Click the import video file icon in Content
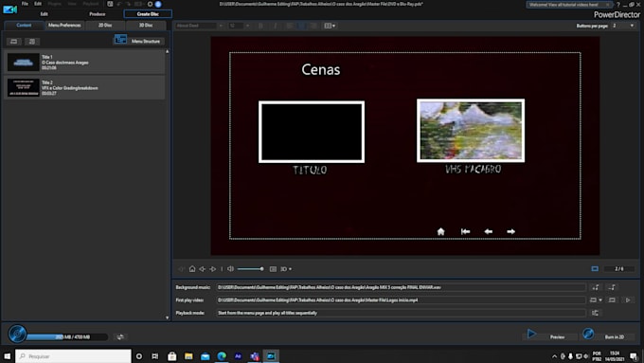 click(x=13, y=42)
